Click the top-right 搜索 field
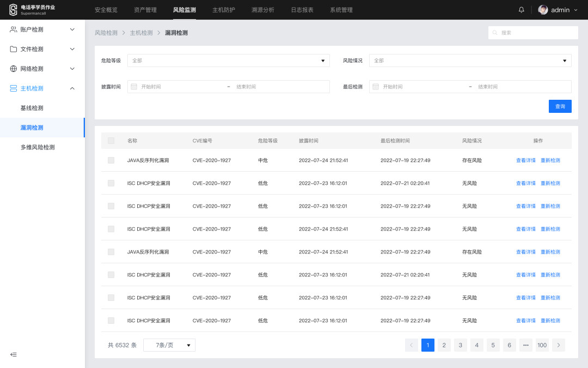The image size is (588, 368). tap(533, 33)
